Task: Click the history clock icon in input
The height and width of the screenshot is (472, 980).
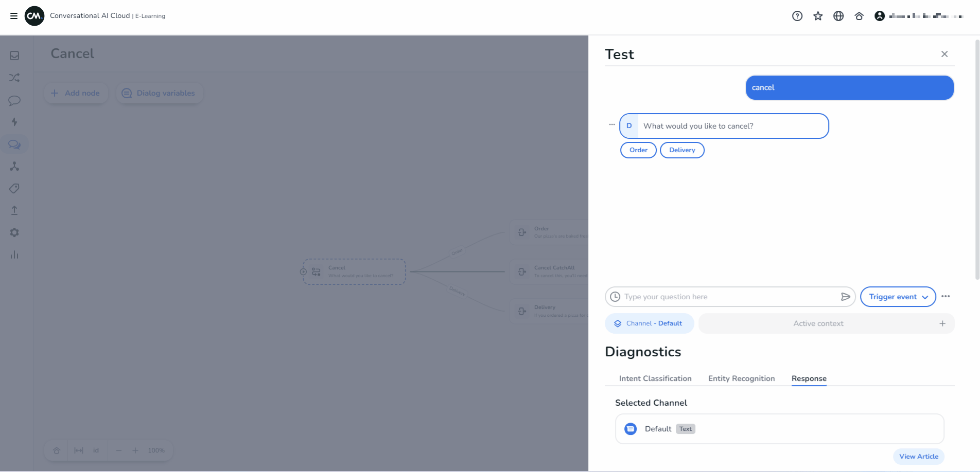Action: click(x=615, y=297)
